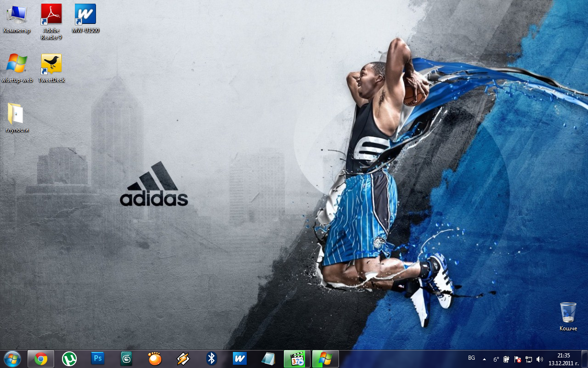Open the clock showing 21:35

coord(563,359)
